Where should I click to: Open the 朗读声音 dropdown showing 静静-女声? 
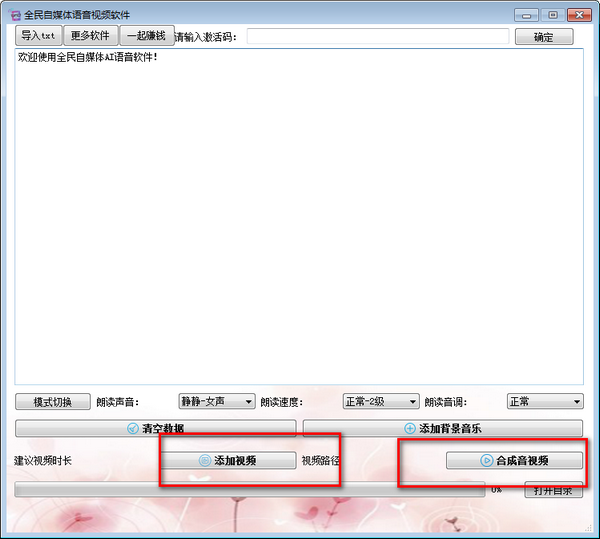click(x=217, y=402)
